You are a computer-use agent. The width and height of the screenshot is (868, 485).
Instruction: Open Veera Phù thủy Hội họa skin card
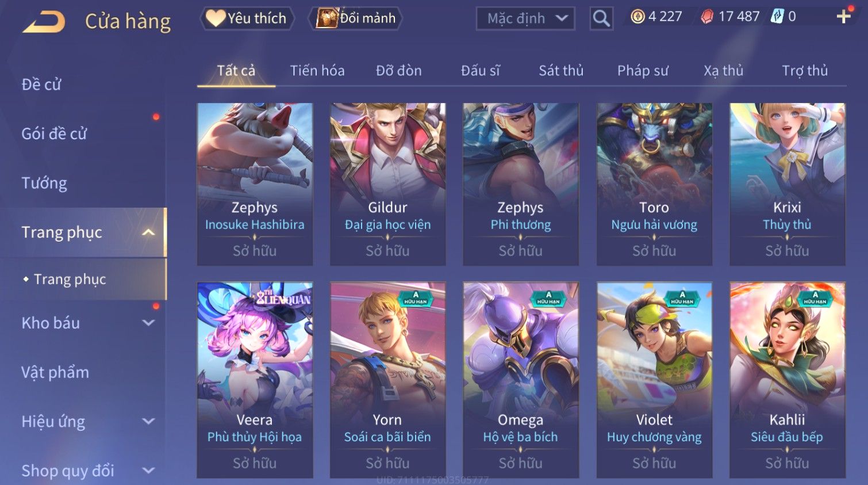[255, 380]
